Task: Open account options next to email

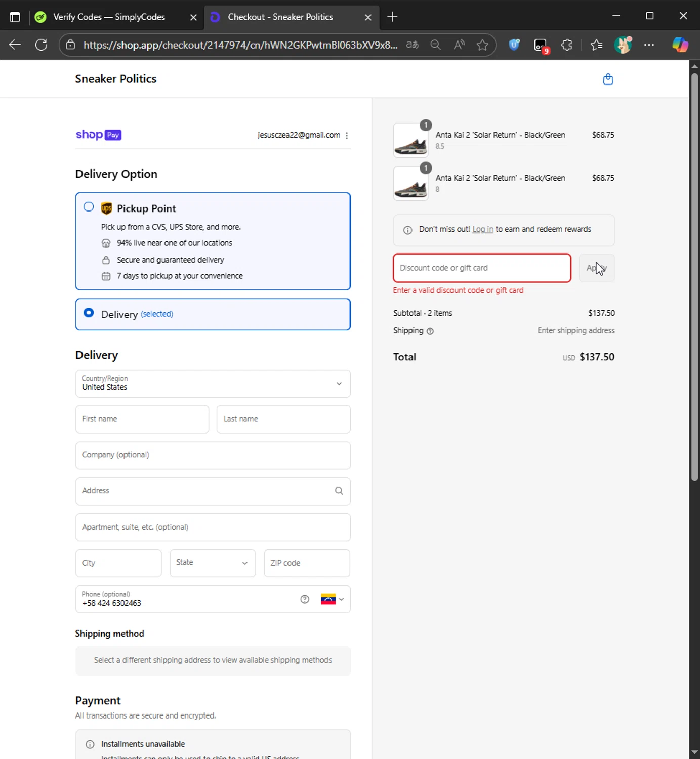Action: [347, 135]
